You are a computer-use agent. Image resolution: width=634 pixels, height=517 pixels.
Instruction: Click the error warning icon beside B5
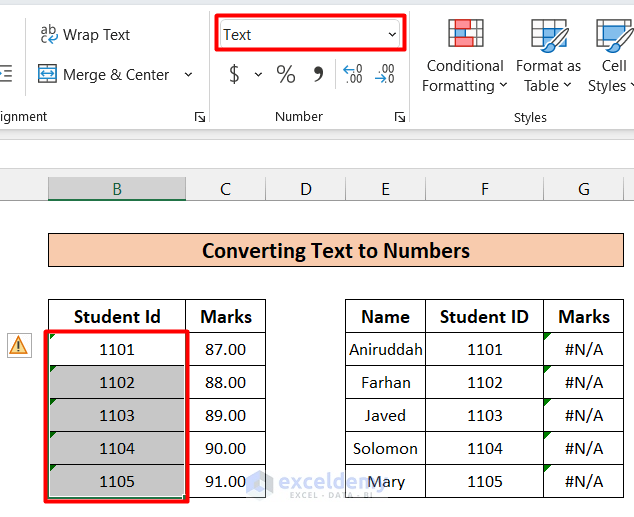19,346
